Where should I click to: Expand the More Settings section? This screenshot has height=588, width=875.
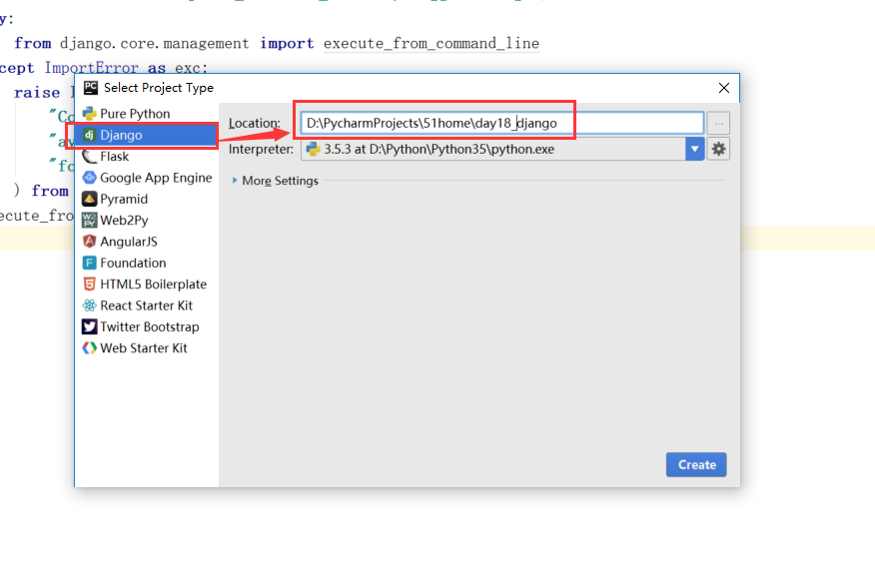pos(275,181)
